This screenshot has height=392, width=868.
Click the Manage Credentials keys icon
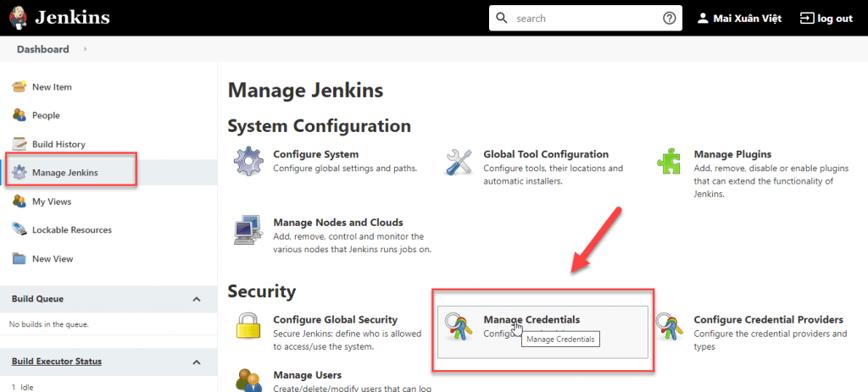tap(459, 327)
